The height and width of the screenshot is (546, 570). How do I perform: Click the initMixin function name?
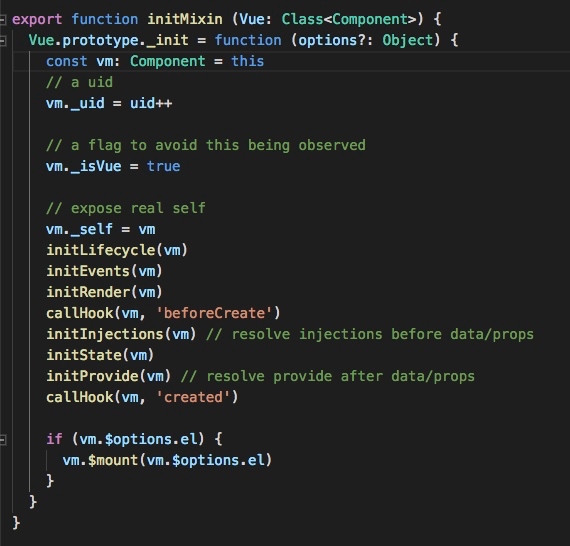185,19
